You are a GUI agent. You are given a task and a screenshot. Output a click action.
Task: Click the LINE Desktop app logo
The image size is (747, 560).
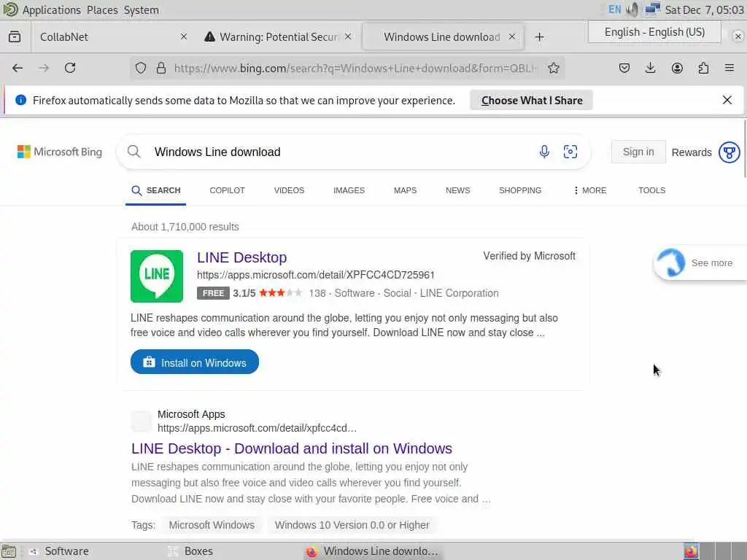[157, 276]
